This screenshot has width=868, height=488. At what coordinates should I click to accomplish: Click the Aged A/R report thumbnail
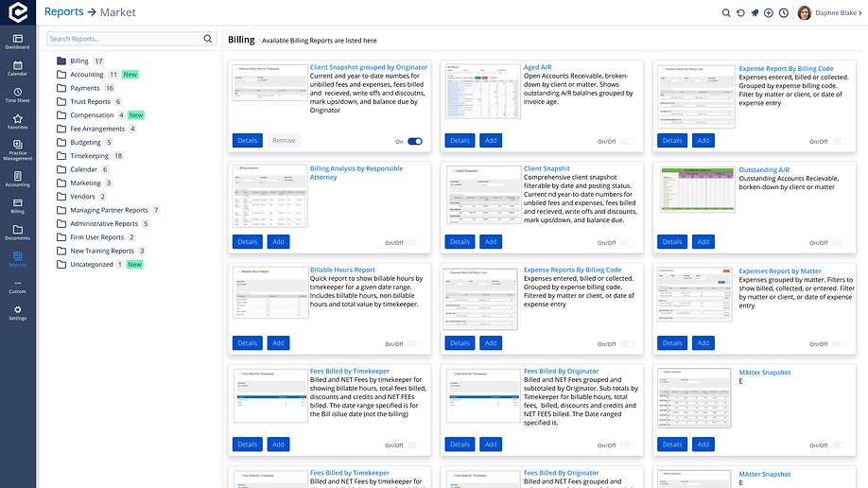pyautogui.click(x=483, y=91)
